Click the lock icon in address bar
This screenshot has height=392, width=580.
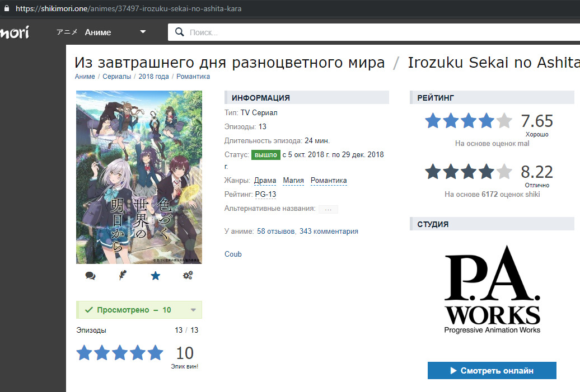click(x=6, y=8)
